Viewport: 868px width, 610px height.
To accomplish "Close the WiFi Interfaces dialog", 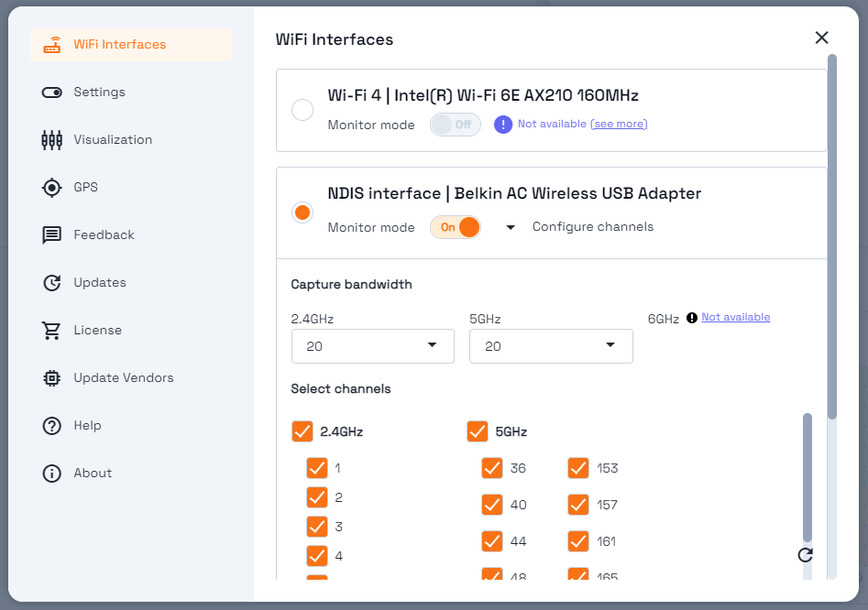I will click(x=821, y=38).
